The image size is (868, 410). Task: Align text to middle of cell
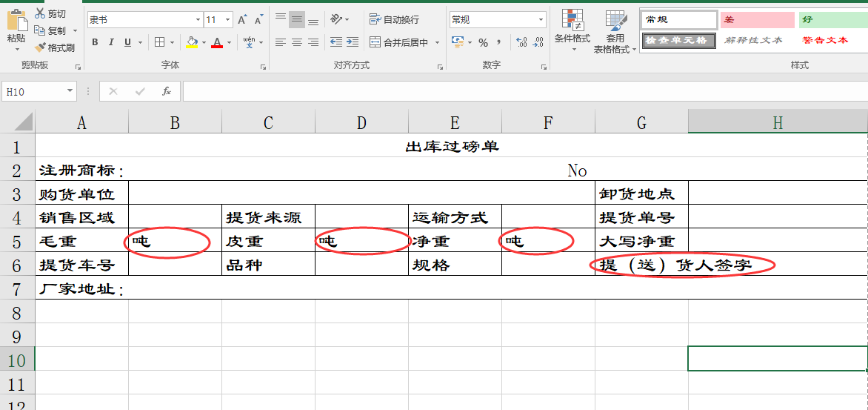pyautogui.click(x=297, y=20)
